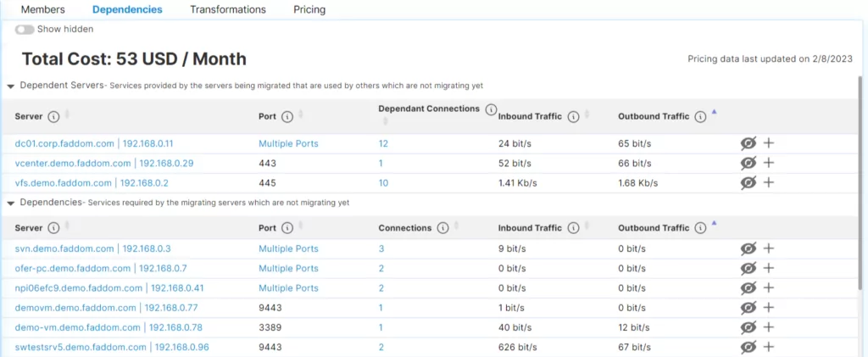
Task: Hide the dc01.corp.faddom.com row
Action: tap(748, 143)
